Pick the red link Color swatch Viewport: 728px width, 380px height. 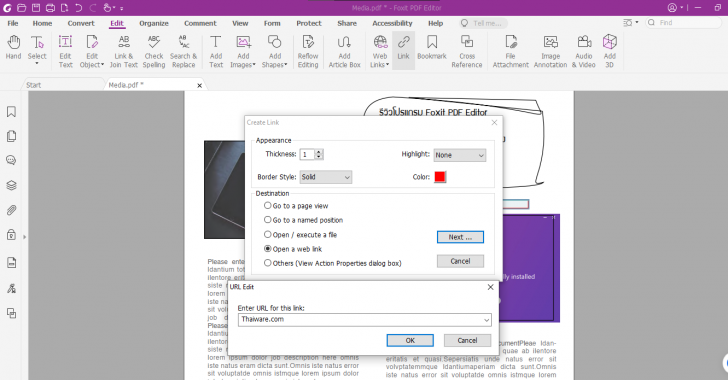pyautogui.click(x=440, y=177)
